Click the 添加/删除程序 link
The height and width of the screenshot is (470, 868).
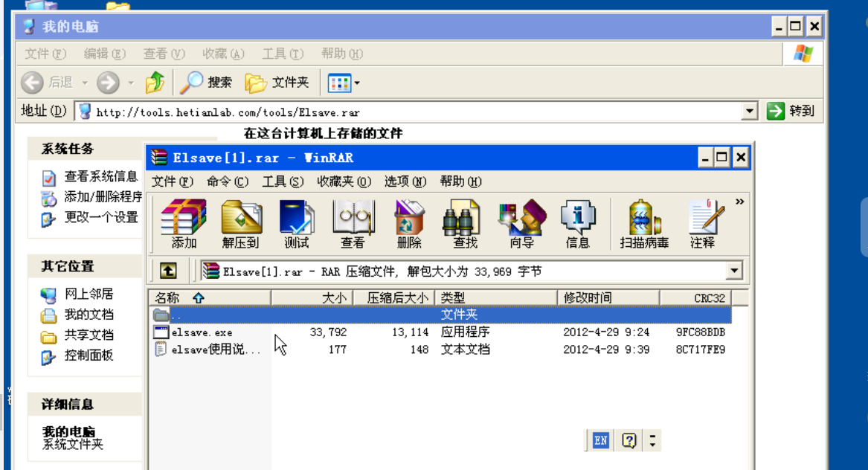click(x=103, y=197)
